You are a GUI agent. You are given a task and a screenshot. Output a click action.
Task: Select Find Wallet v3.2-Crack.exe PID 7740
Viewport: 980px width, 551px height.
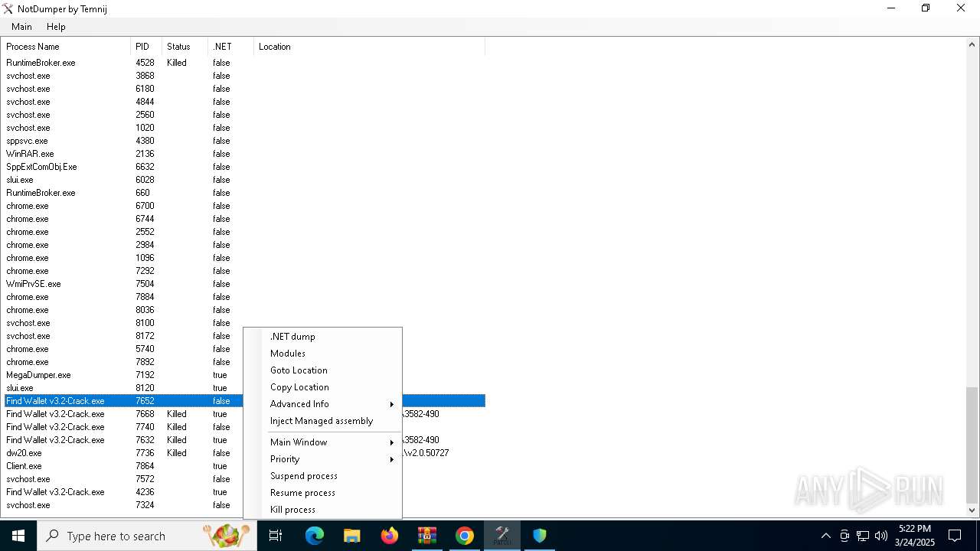(x=244, y=427)
